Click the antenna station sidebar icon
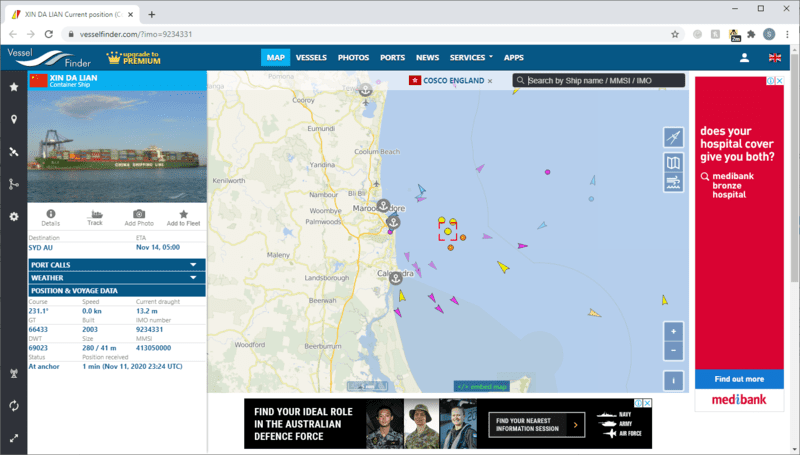The height and width of the screenshot is (455, 800). (x=14, y=373)
